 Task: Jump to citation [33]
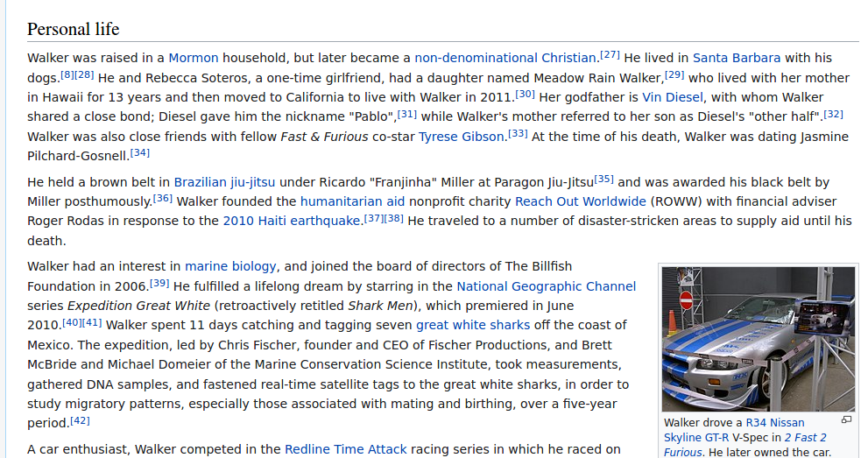[518, 133]
